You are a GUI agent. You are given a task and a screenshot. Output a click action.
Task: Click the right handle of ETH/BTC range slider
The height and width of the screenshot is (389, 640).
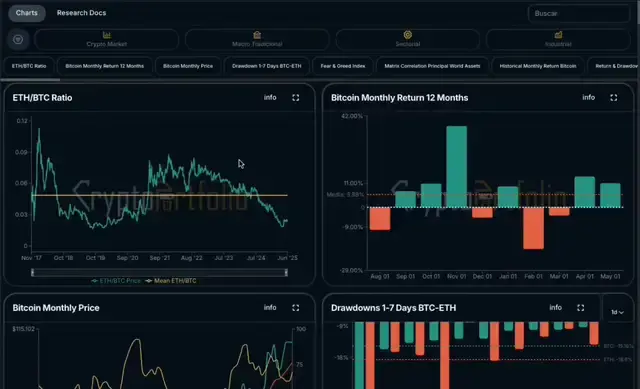(x=286, y=273)
